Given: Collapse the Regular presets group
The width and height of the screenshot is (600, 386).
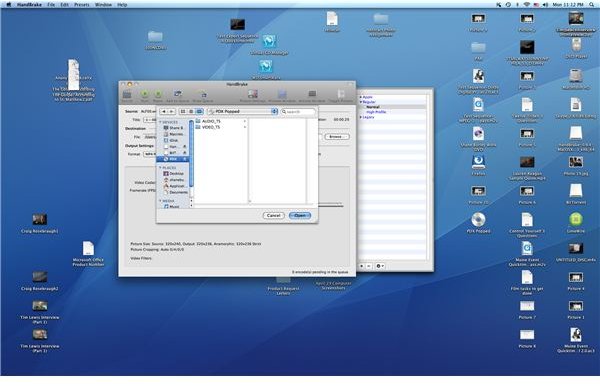Looking at the screenshot, I should tap(361, 102).
